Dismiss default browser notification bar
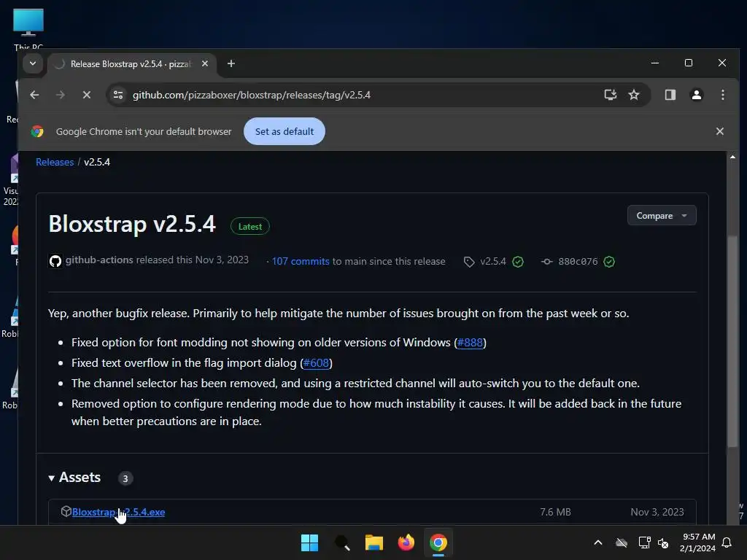Viewport: 747px width, 560px height. pos(720,131)
